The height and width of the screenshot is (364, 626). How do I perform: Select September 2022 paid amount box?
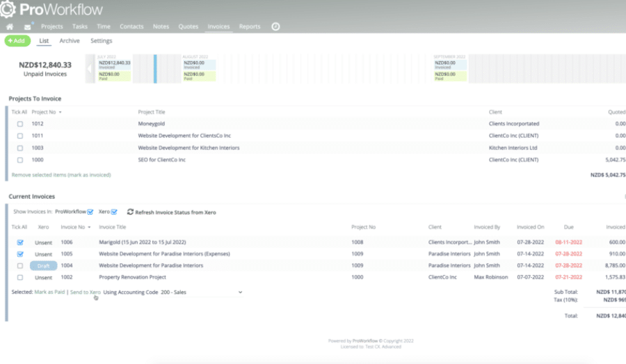(x=450, y=76)
